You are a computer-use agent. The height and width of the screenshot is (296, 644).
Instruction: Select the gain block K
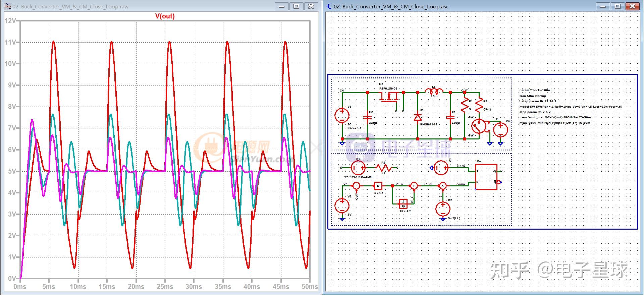378,186
